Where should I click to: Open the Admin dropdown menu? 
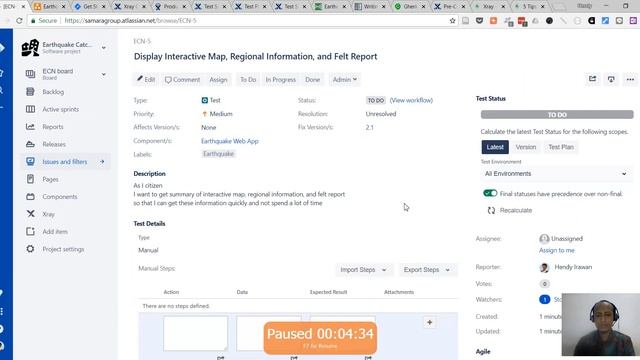(344, 80)
